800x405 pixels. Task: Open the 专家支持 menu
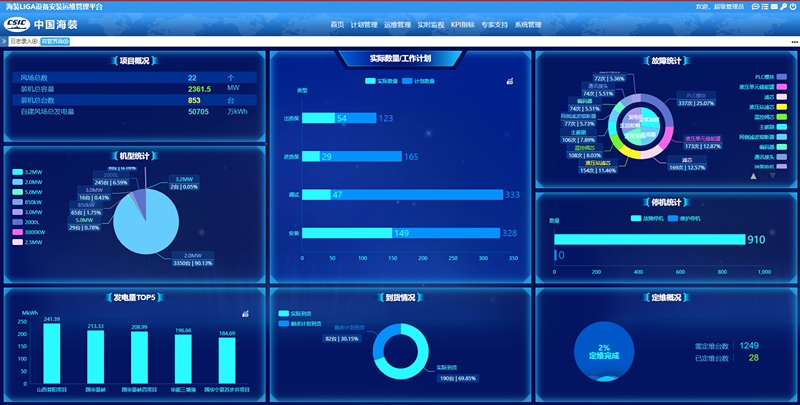click(494, 24)
